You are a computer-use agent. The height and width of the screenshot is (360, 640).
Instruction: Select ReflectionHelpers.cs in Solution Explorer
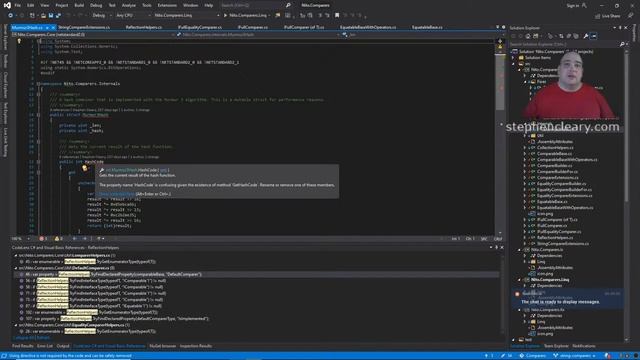pos(555,238)
